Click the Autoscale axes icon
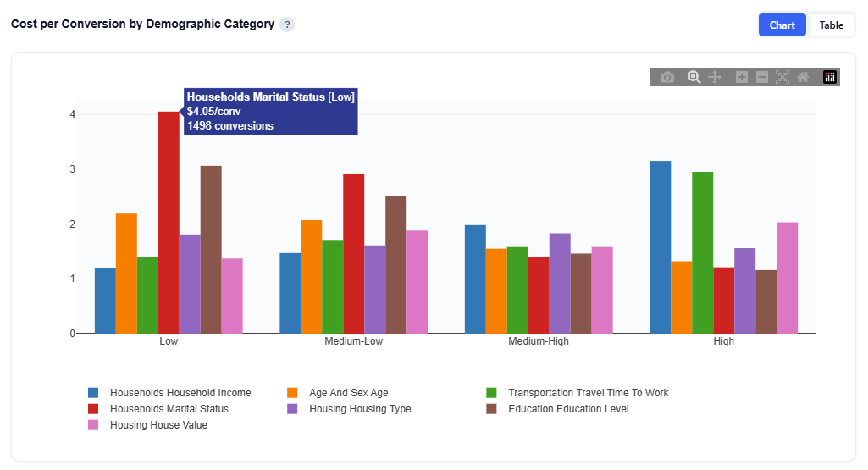 tap(782, 77)
